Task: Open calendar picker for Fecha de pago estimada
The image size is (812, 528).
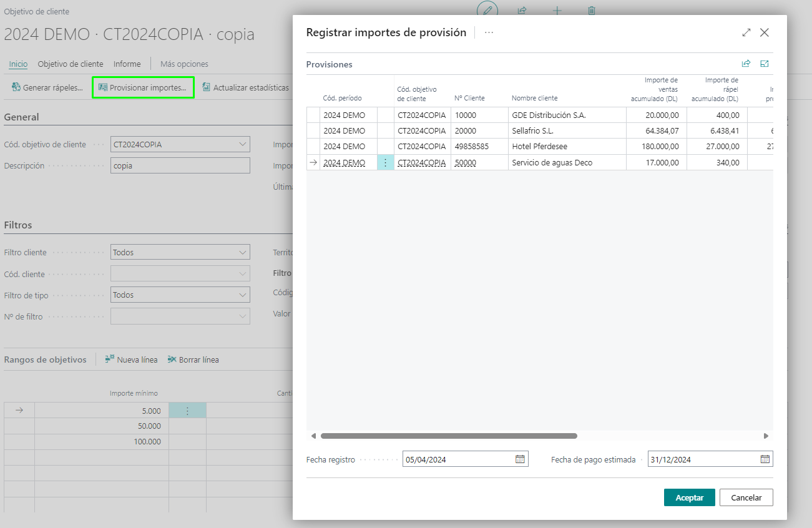Action: pos(765,459)
